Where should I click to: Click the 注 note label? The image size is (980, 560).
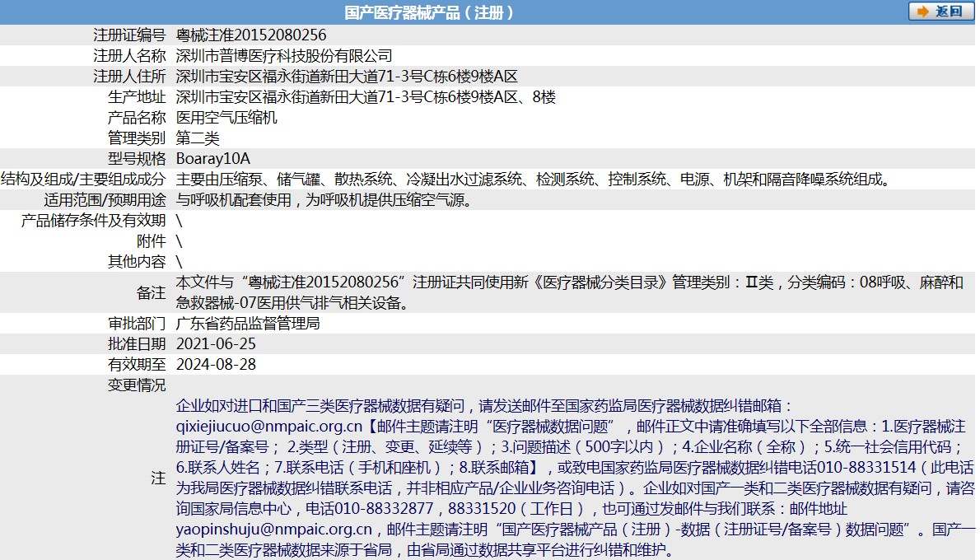[158, 478]
